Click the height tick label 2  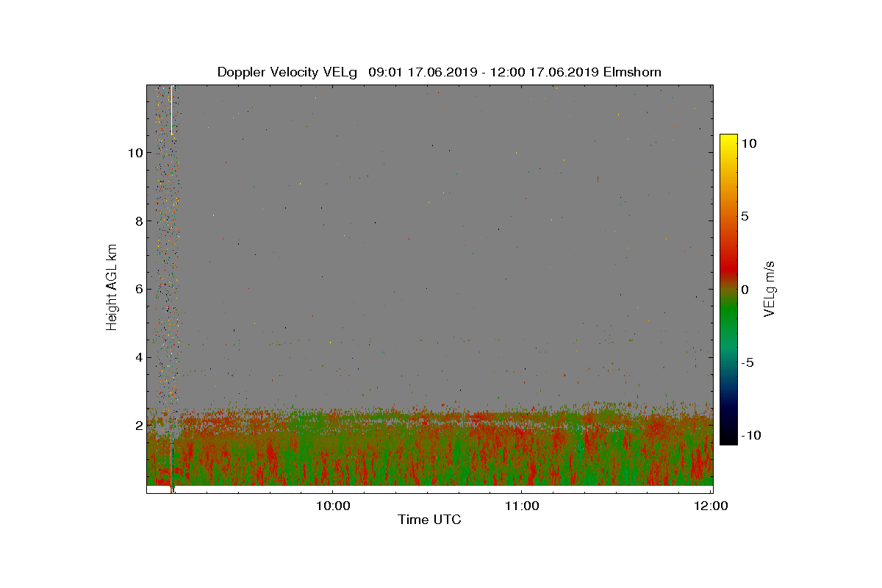(x=137, y=426)
